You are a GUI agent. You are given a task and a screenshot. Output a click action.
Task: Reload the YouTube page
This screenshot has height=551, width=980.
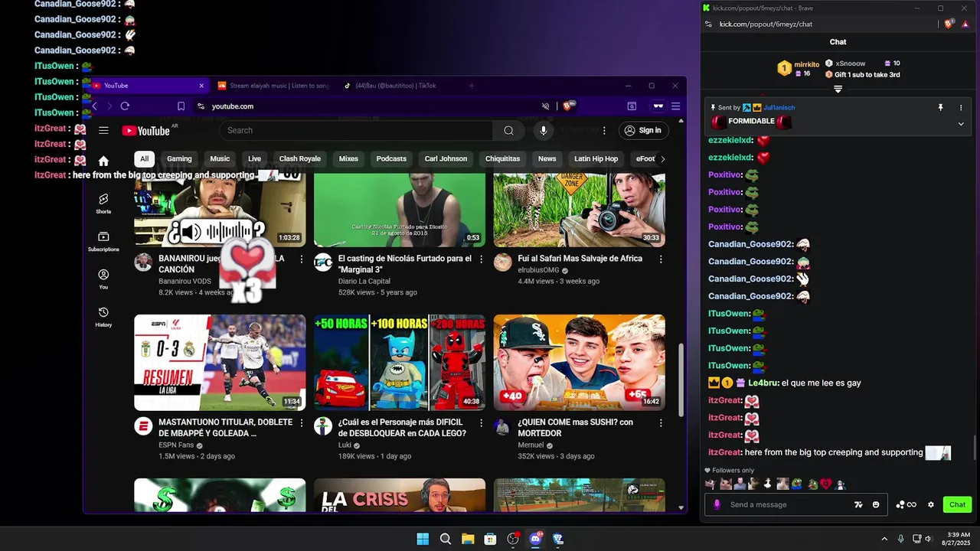tap(125, 106)
